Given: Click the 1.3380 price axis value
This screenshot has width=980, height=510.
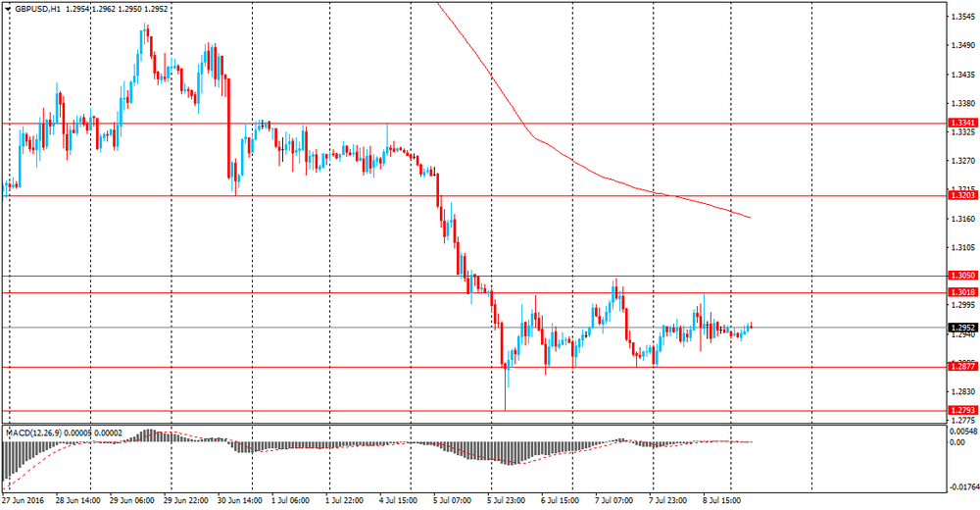Looking at the screenshot, I should [x=962, y=103].
